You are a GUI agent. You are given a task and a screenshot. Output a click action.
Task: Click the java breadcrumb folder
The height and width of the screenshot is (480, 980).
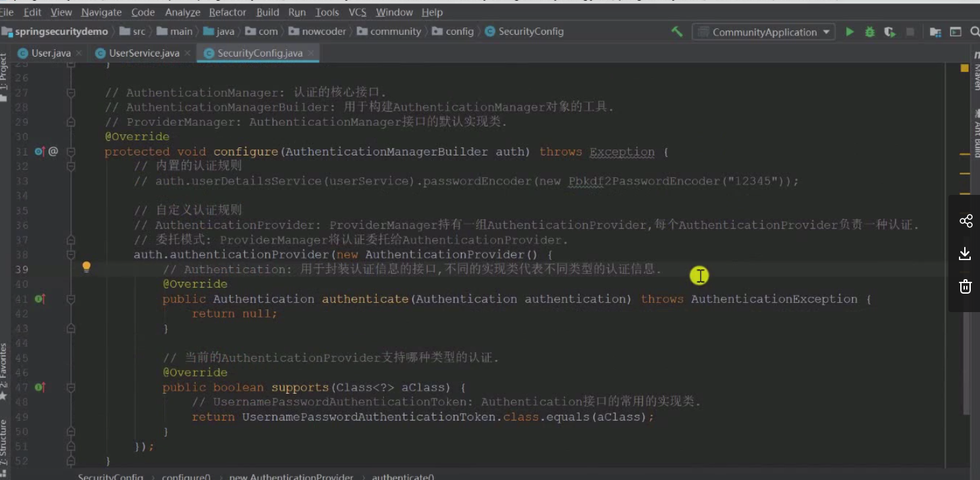[219, 32]
